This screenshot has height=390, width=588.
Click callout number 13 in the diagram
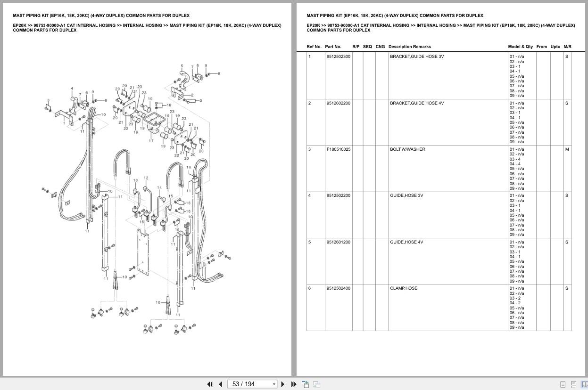[135, 180]
